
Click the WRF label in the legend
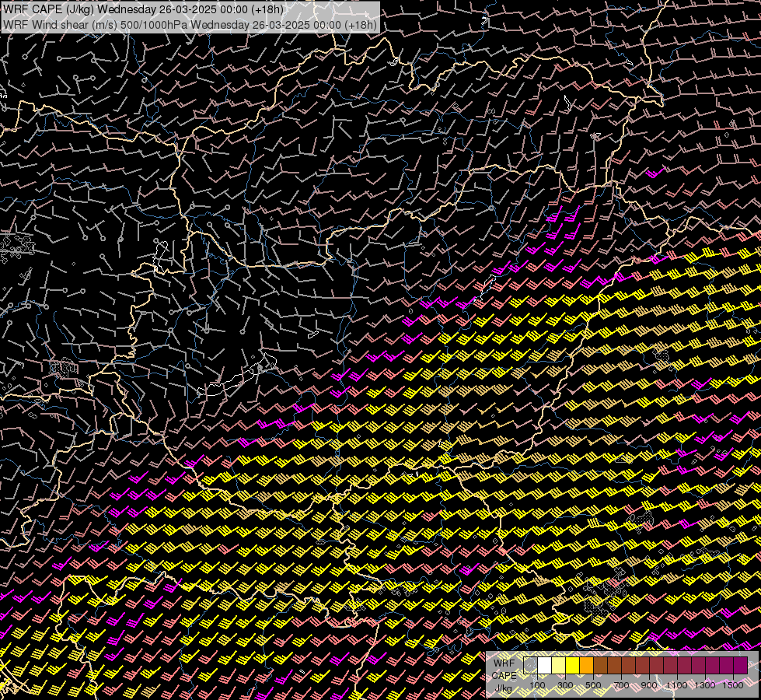click(x=504, y=663)
